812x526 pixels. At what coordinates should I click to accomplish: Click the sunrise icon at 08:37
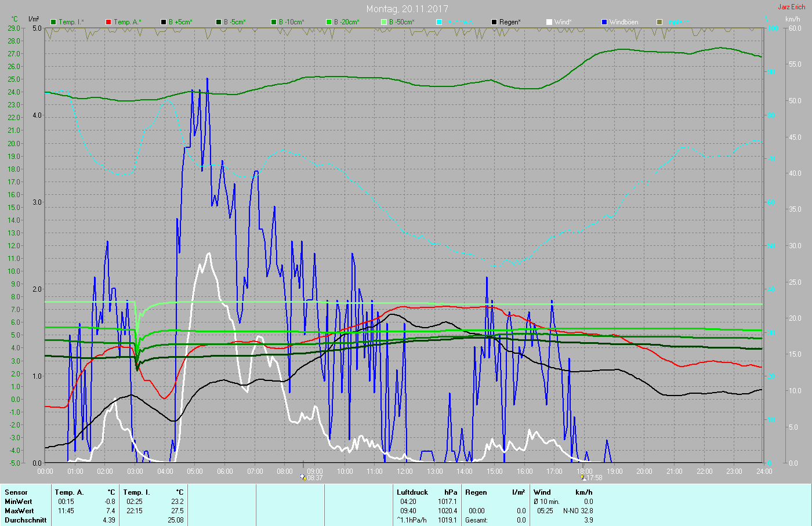303,477
